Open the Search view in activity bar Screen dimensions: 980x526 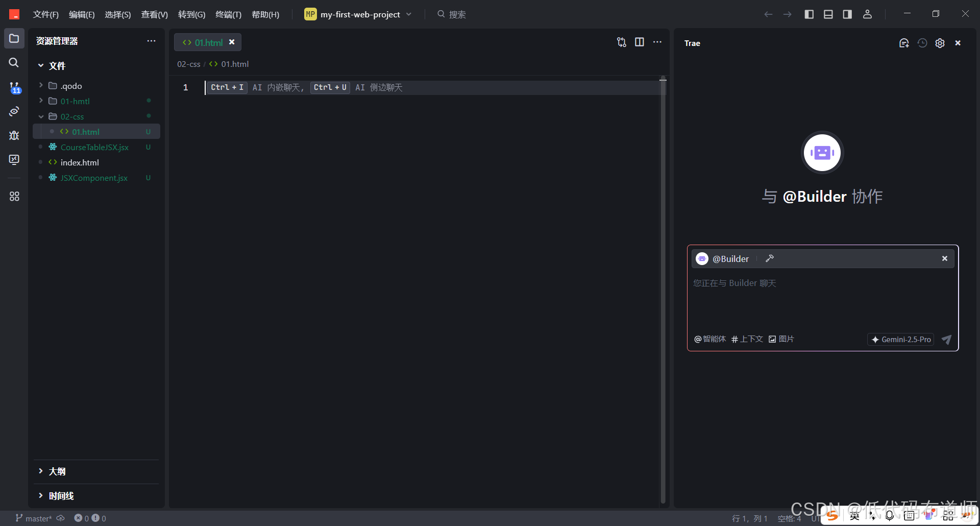tap(14, 62)
